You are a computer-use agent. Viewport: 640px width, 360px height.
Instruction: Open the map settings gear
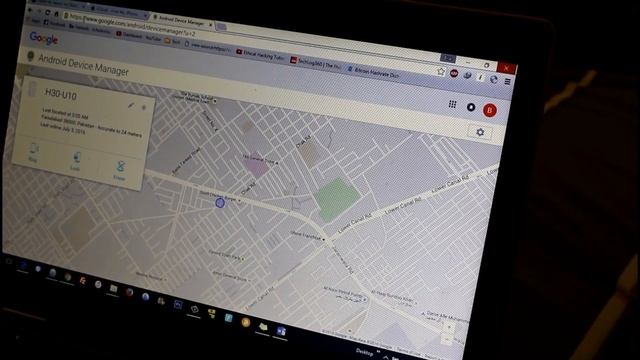480,132
